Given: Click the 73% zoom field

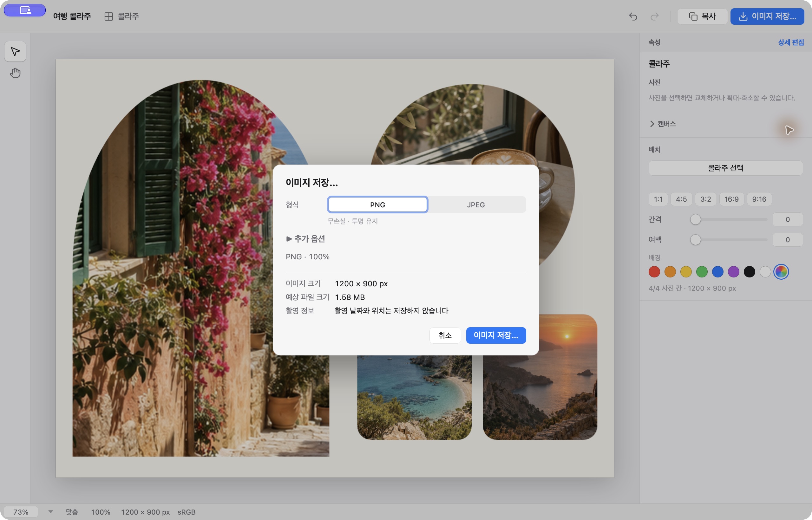Looking at the screenshot, I should (21, 512).
